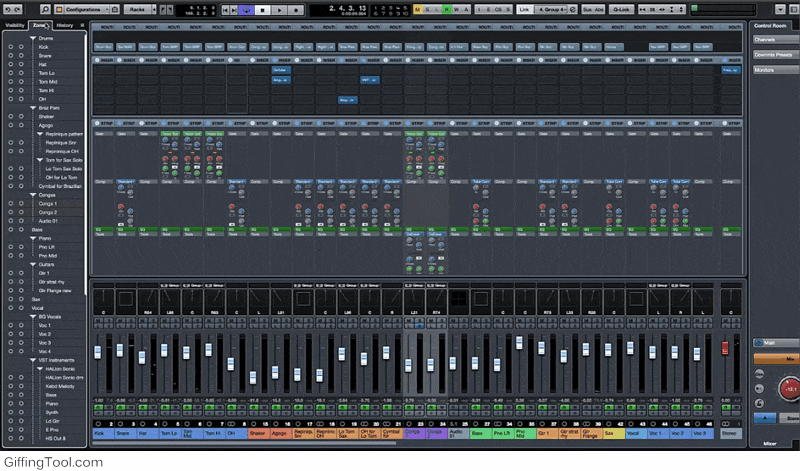Click the blue A monitor button
Viewport: 800px width, 471px height.
coord(765,418)
